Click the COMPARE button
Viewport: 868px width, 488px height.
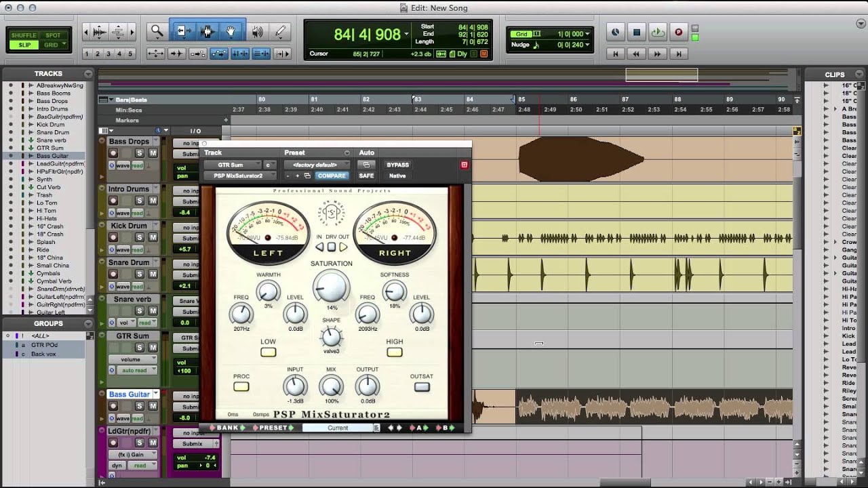(332, 176)
